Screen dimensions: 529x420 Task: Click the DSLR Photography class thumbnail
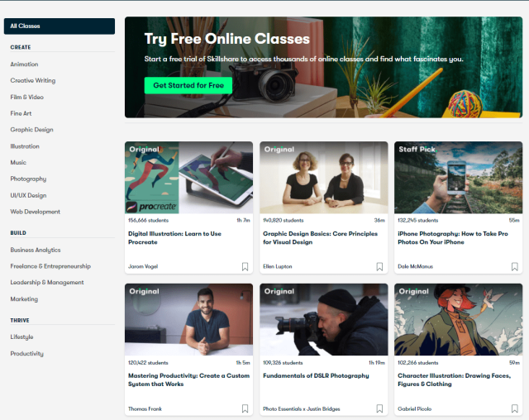coord(323,319)
